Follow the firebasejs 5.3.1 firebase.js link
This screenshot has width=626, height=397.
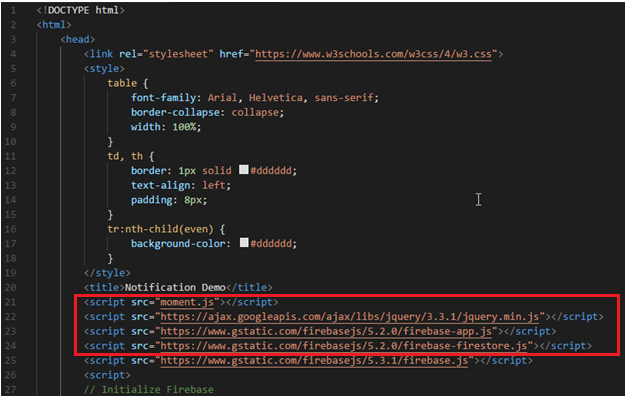tap(314, 361)
